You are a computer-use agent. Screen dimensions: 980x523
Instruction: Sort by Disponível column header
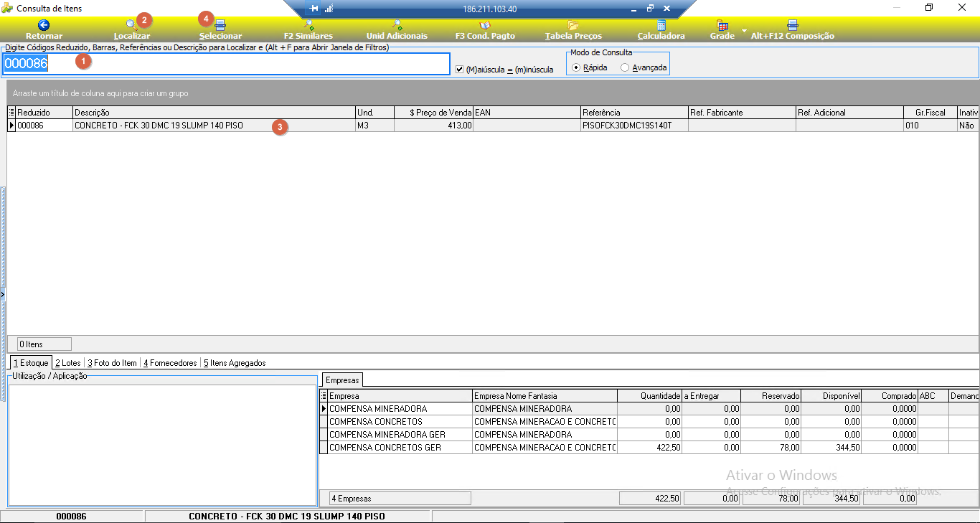(x=832, y=396)
